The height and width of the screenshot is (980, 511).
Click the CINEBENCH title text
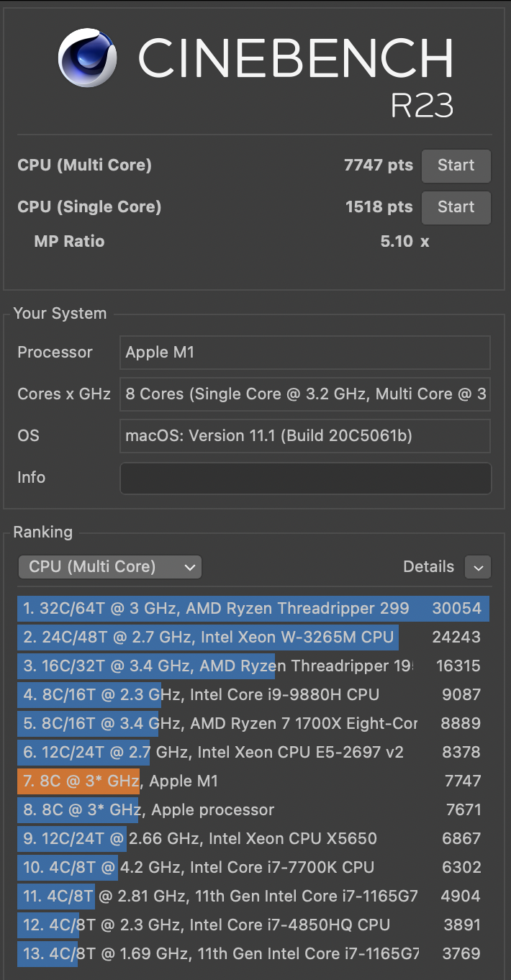pos(296,58)
